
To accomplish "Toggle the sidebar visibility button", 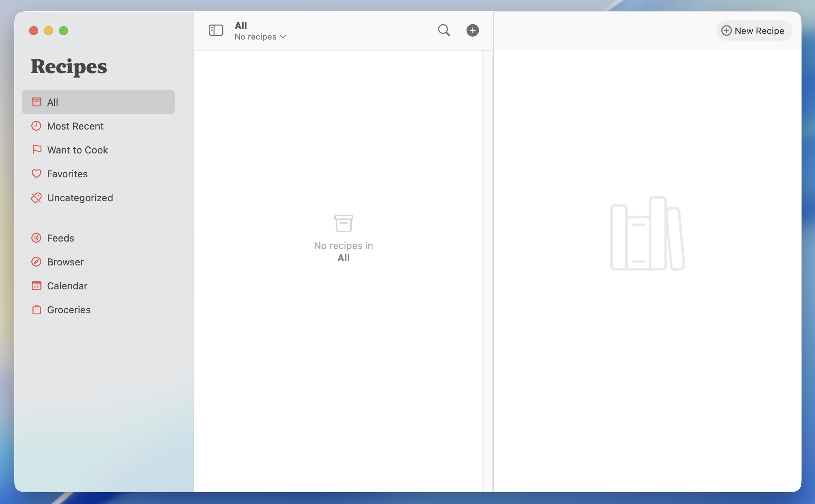I will click(x=216, y=30).
